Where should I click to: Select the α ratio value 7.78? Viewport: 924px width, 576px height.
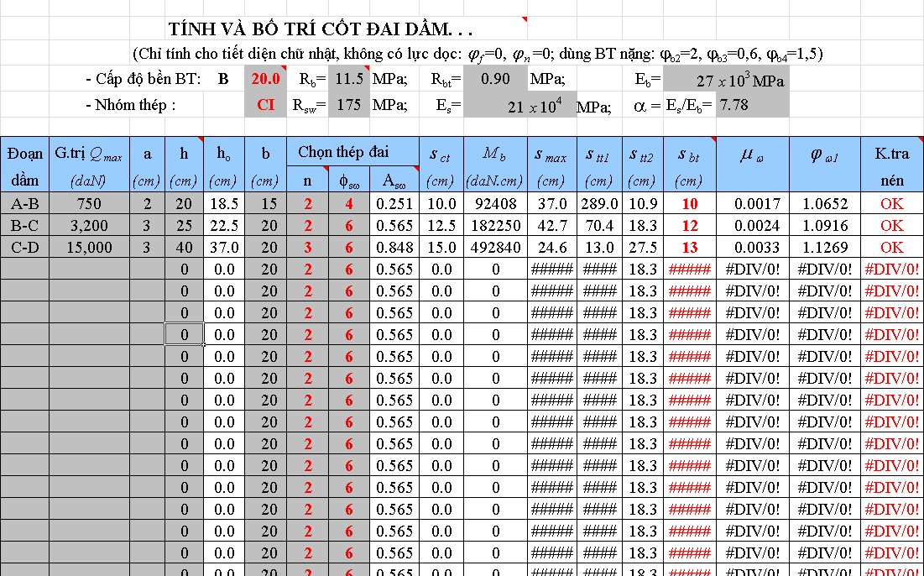[x=753, y=105]
